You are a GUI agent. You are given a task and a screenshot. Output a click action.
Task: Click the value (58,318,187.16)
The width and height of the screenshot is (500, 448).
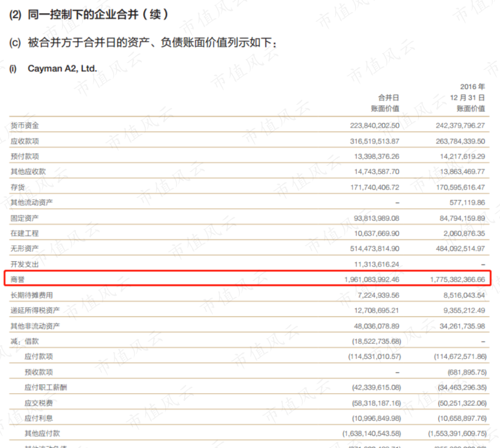(376, 403)
